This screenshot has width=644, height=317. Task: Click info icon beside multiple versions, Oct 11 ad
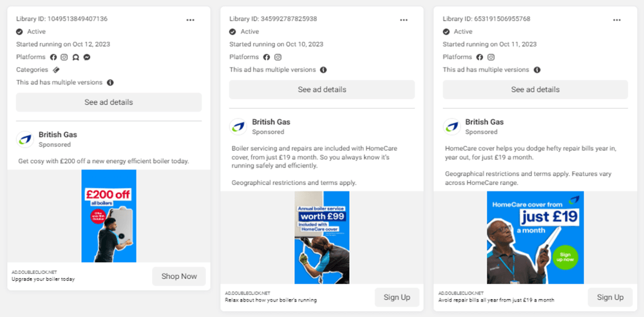tap(537, 70)
